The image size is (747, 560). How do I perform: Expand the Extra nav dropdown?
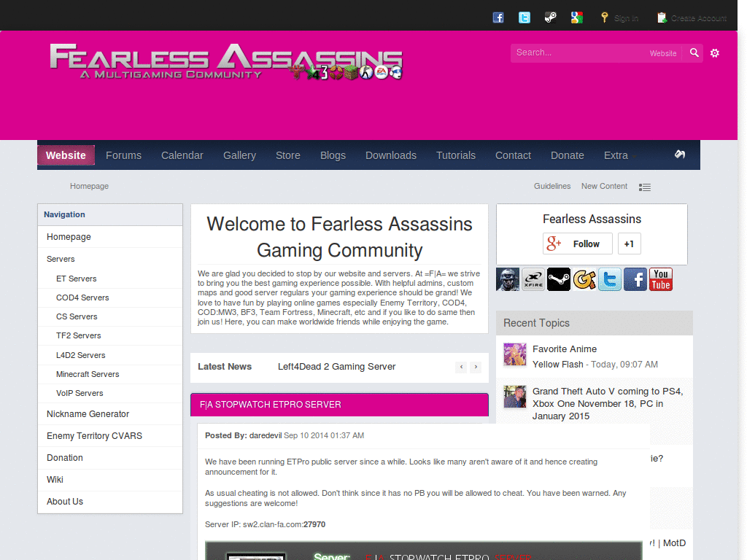click(x=620, y=155)
